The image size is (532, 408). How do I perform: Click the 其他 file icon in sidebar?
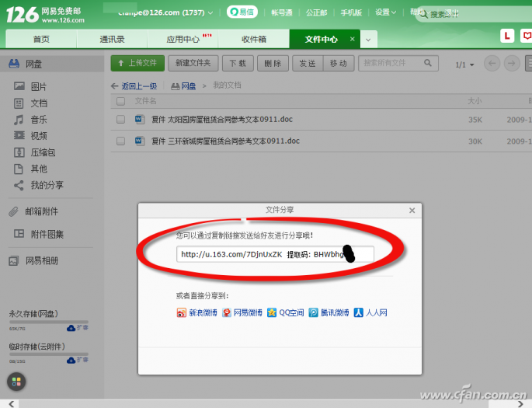pyautogui.click(x=19, y=169)
